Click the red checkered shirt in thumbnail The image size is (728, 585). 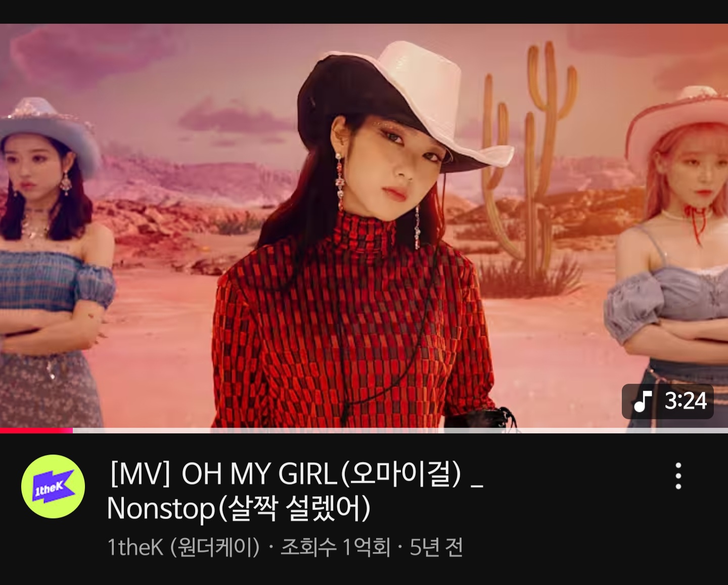349,329
